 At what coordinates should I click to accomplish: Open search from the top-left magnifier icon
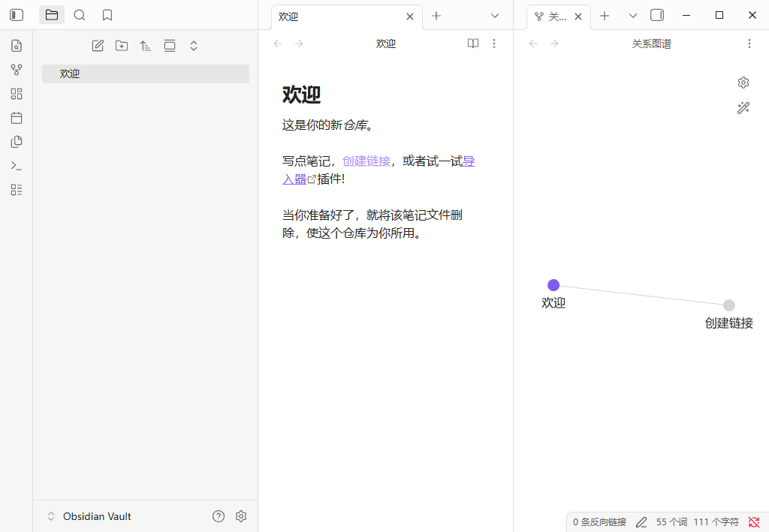coord(79,14)
